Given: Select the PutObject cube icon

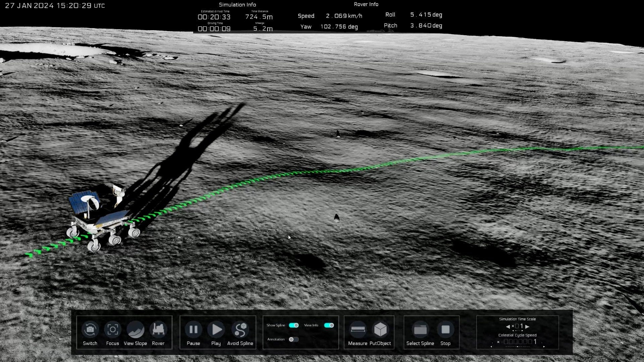Looking at the screenshot, I should tap(380, 330).
